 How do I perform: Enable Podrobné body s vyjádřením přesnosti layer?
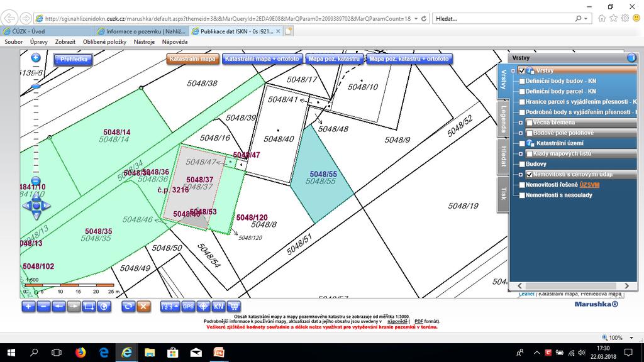point(522,112)
